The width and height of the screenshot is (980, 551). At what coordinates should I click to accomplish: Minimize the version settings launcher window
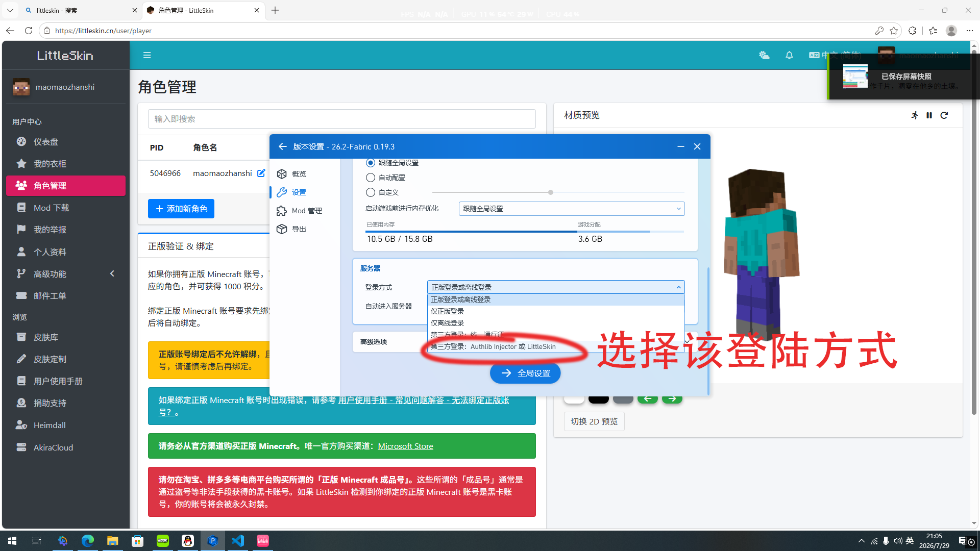680,146
